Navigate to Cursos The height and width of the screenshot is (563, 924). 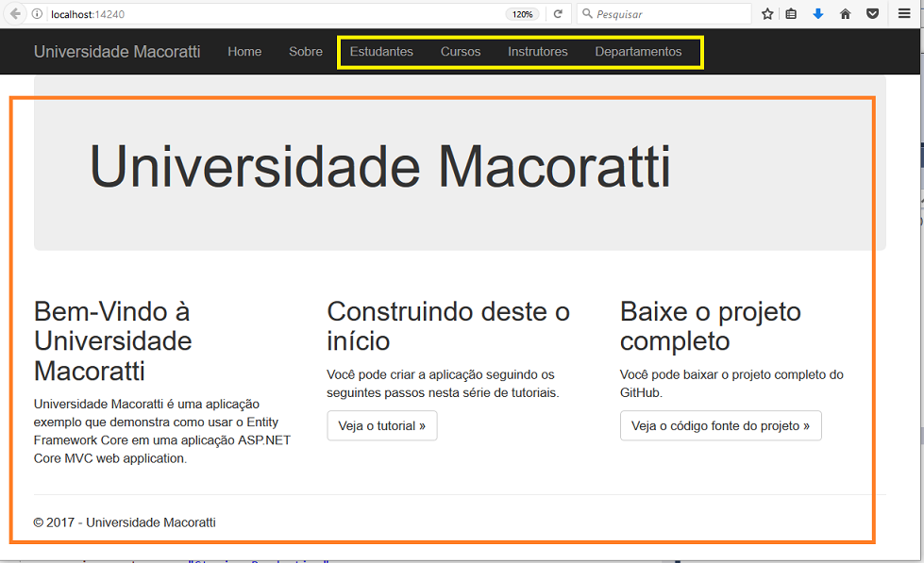pyautogui.click(x=461, y=52)
